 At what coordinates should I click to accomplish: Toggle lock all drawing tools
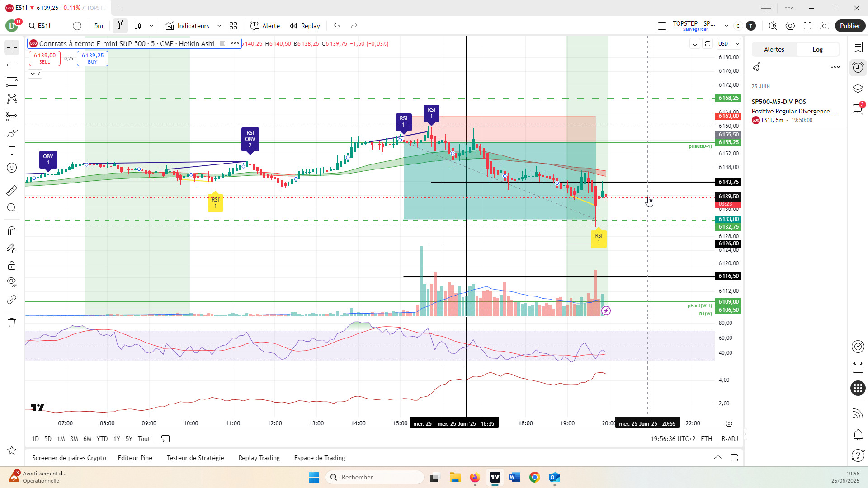[12, 265]
